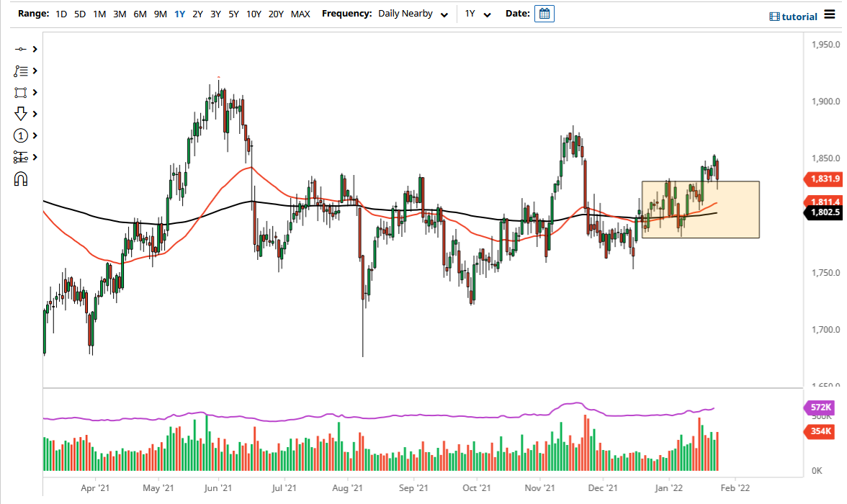This screenshot has width=847, height=504.
Task: Click the 1,900.0 price axis label
Action: [826, 101]
